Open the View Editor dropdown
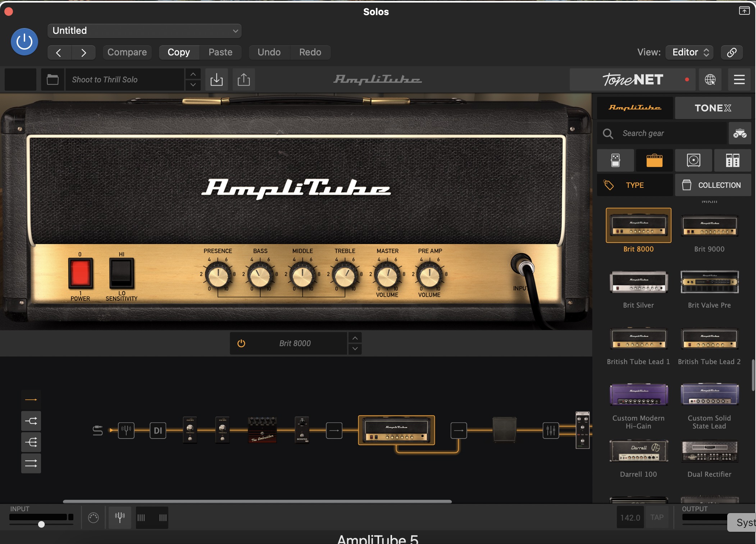The width and height of the screenshot is (756, 544). click(689, 53)
